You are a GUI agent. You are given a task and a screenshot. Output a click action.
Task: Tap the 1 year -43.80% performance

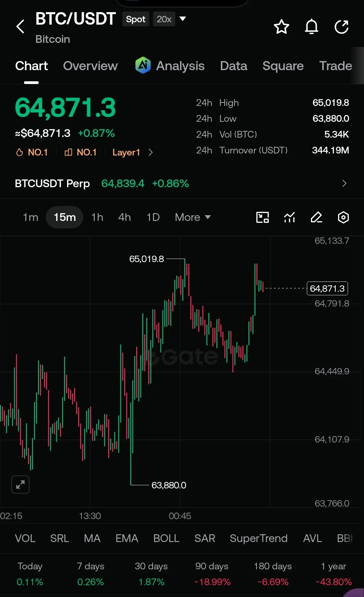tap(334, 574)
